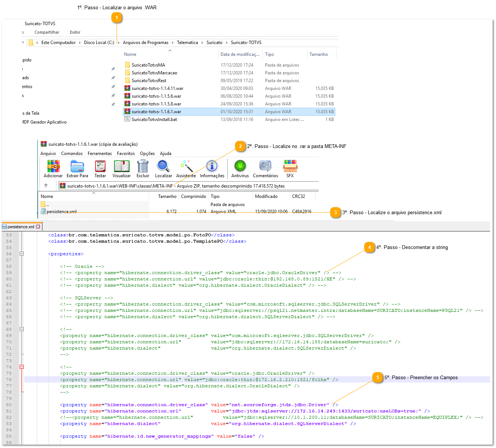The image size is (496, 448).
Task: Collapse the red fold marker at line 74
Action: click(x=21, y=367)
